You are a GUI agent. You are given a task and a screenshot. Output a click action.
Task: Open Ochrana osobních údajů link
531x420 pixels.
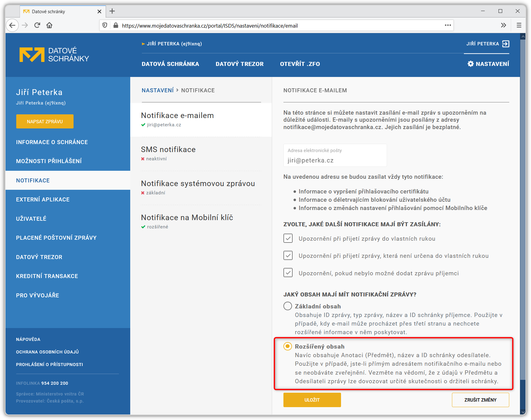coord(47,352)
